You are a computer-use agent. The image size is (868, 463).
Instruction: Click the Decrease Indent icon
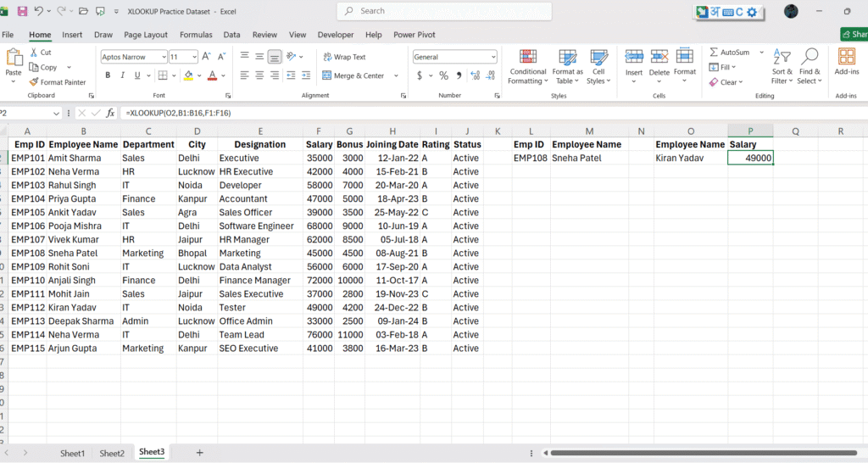click(x=291, y=75)
